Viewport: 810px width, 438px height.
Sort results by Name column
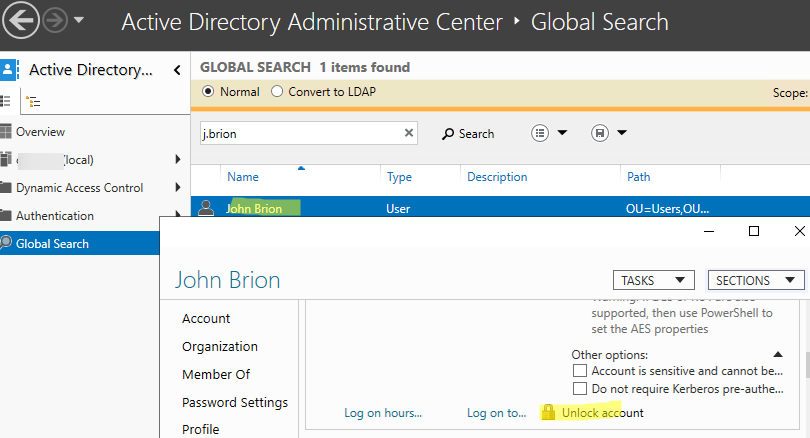[x=243, y=177]
